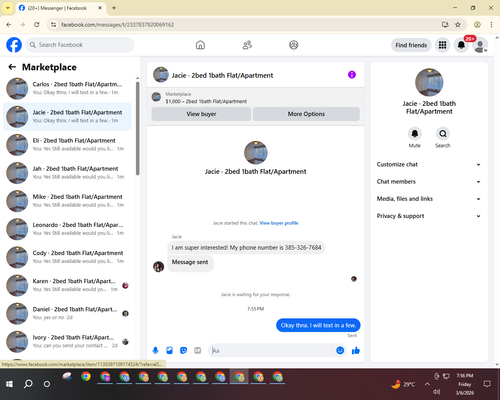Open Eli 2bed 1bath conversation
Screen dimensions: 500x400
(67, 145)
